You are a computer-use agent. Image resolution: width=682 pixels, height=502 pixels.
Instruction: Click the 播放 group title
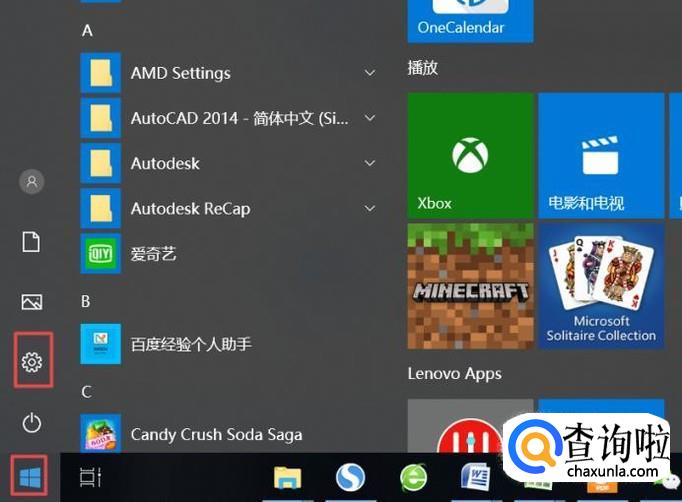tap(422, 68)
